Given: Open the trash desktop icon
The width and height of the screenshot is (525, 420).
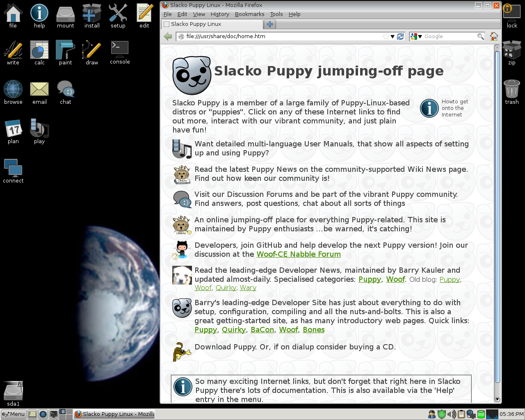Looking at the screenshot, I should click(512, 89).
